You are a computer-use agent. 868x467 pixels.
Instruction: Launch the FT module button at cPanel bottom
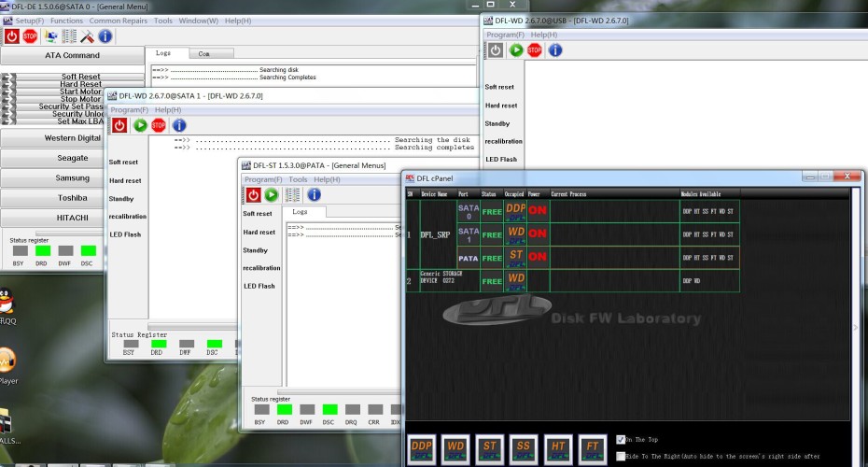pyautogui.click(x=593, y=448)
